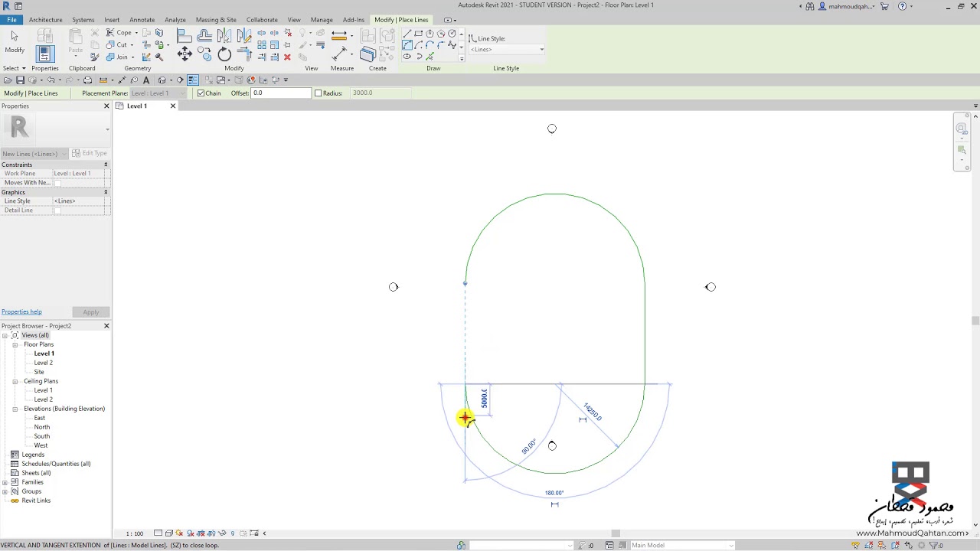Viewport: 980px width, 551px height.
Task: Click the Offset value input field
Action: (281, 93)
